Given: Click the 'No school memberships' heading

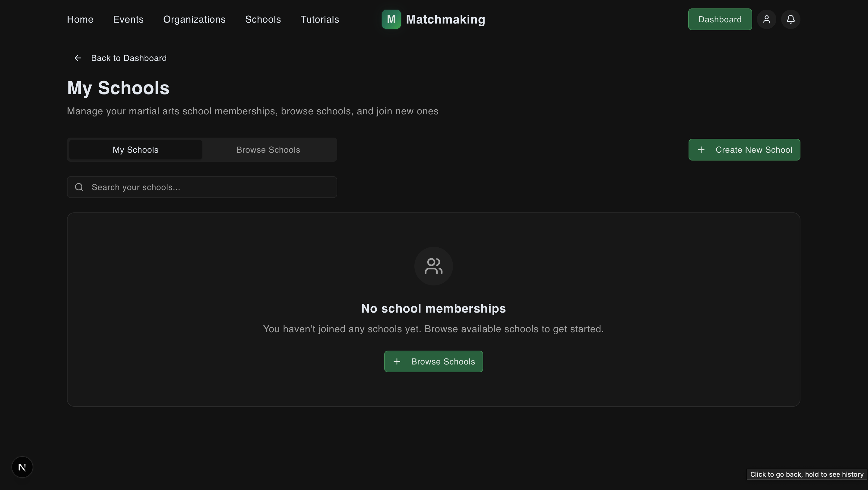Looking at the screenshot, I should [x=433, y=308].
